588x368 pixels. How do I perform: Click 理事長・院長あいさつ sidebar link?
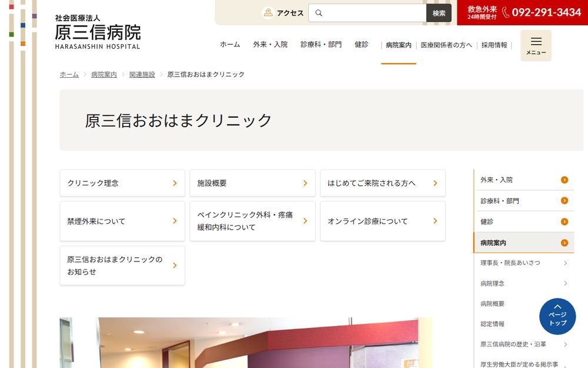[510, 263]
